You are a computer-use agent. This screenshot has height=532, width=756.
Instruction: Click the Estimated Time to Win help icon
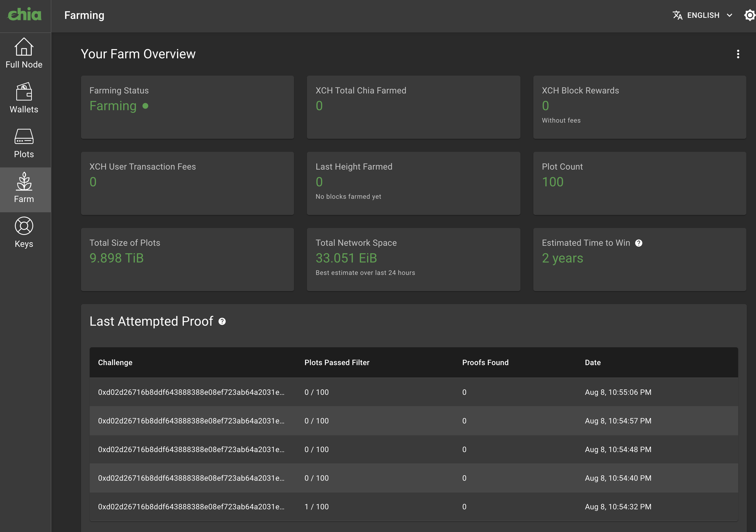click(x=638, y=243)
